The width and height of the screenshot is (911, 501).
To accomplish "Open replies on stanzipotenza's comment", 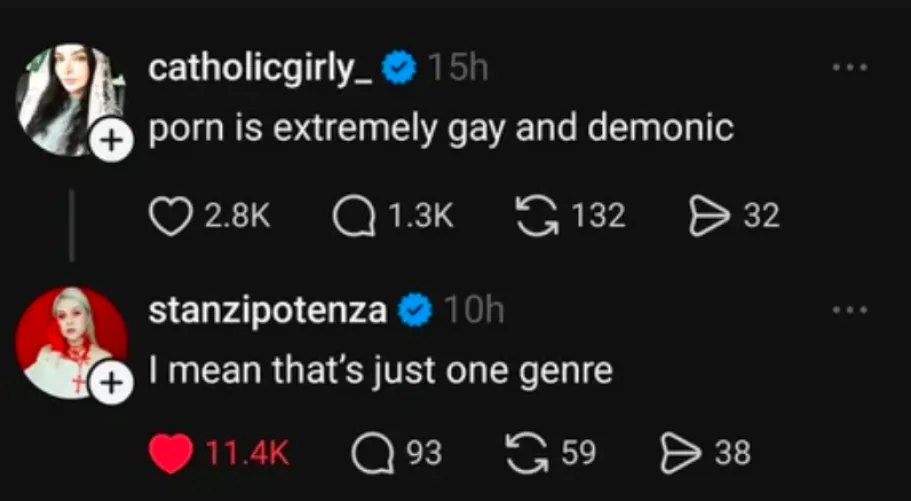I will point(370,453).
